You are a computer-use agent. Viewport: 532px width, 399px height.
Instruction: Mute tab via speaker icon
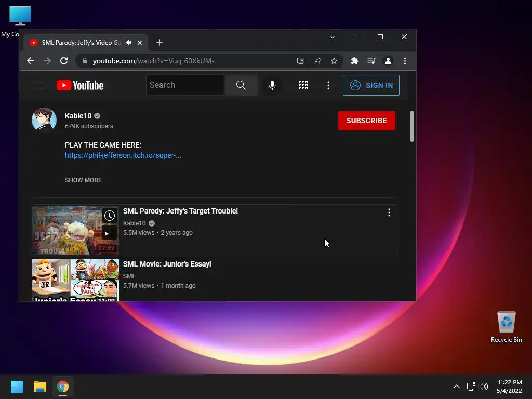[x=129, y=43]
